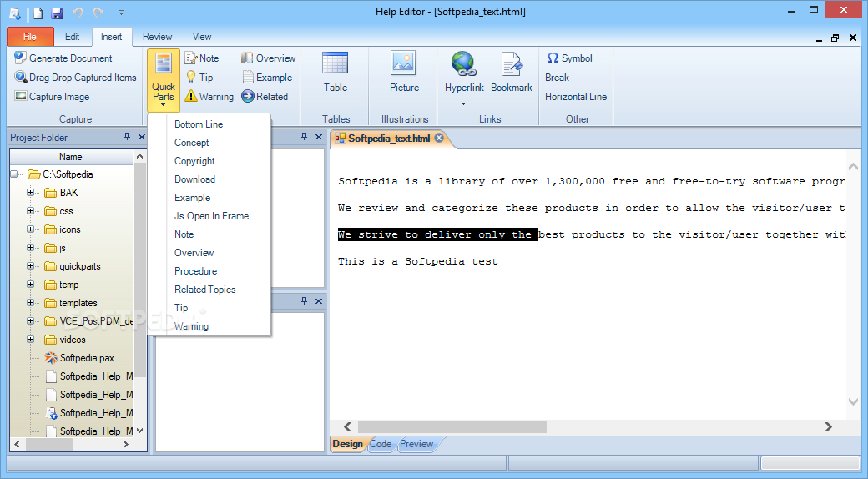Click the Redo arrow icon

pos(98,13)
